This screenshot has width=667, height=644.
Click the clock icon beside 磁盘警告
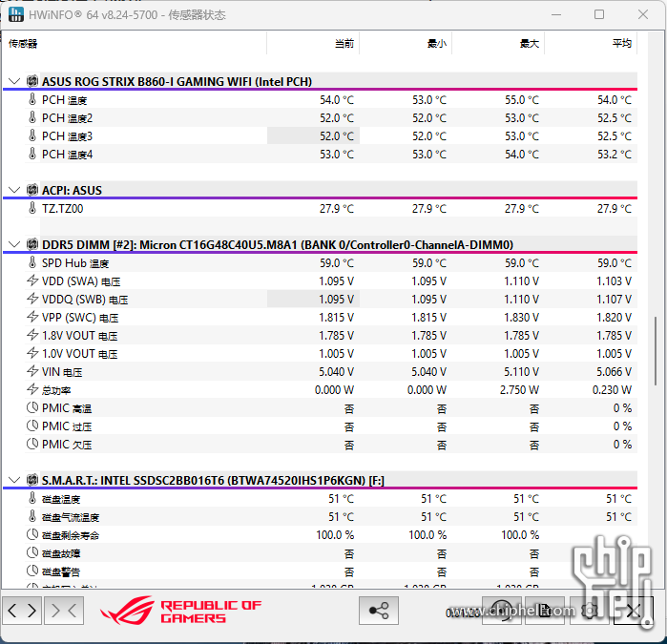[32, 571]
